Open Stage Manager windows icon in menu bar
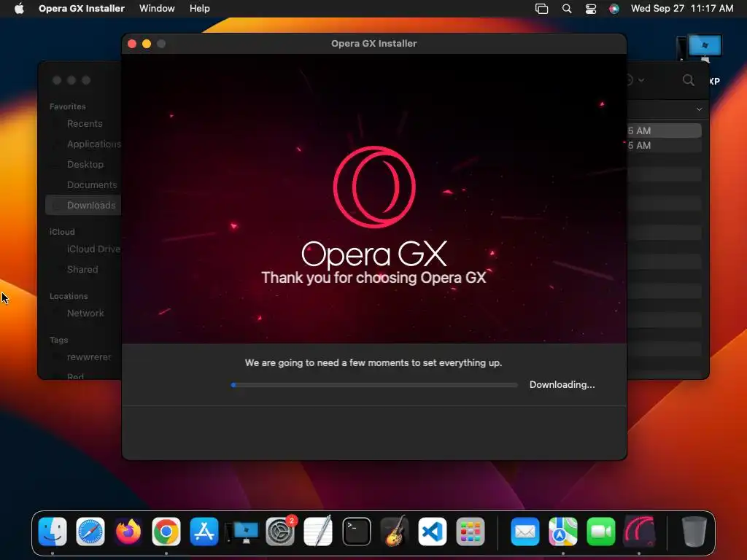This screenshot has height=560, width=747. click(541, 9)
